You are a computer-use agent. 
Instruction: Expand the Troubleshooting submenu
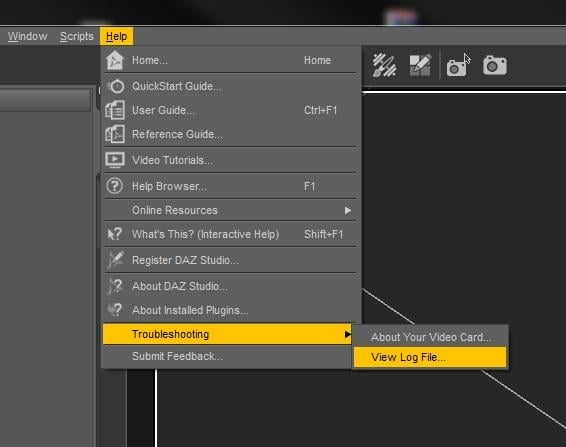(227, 334)
